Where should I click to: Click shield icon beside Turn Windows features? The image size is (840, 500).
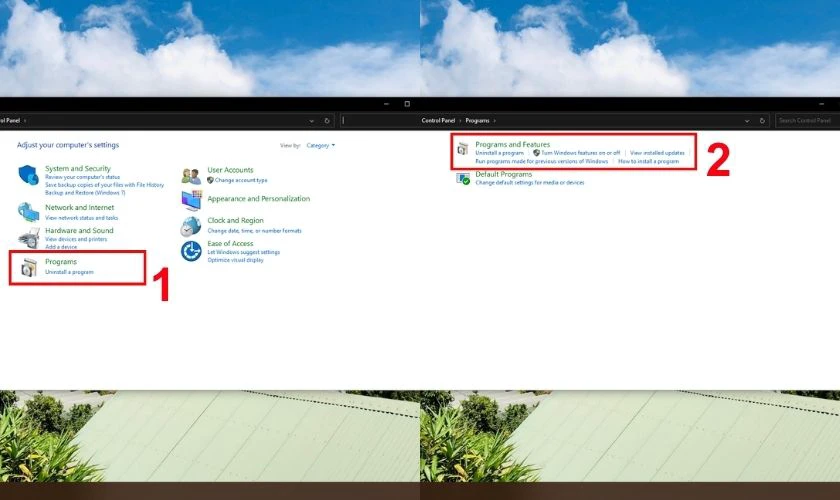click(536, 153)
